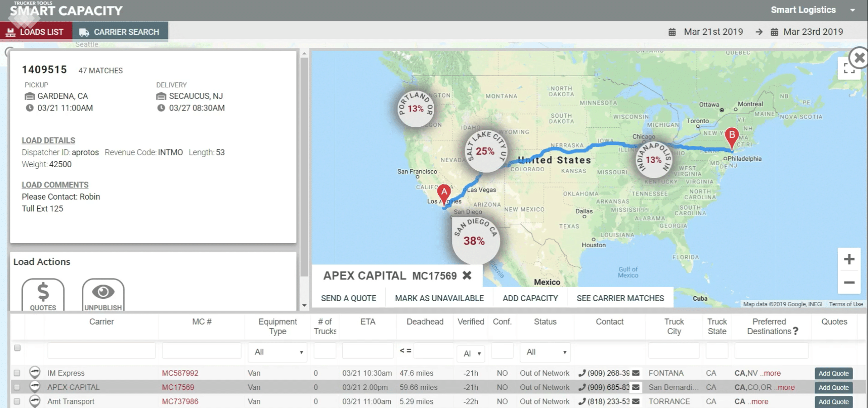Image resolution: width=868 pixels, height=408 pixels.
Task: Click the Mar 21st 2019 start date
Action: pos(713,32)
